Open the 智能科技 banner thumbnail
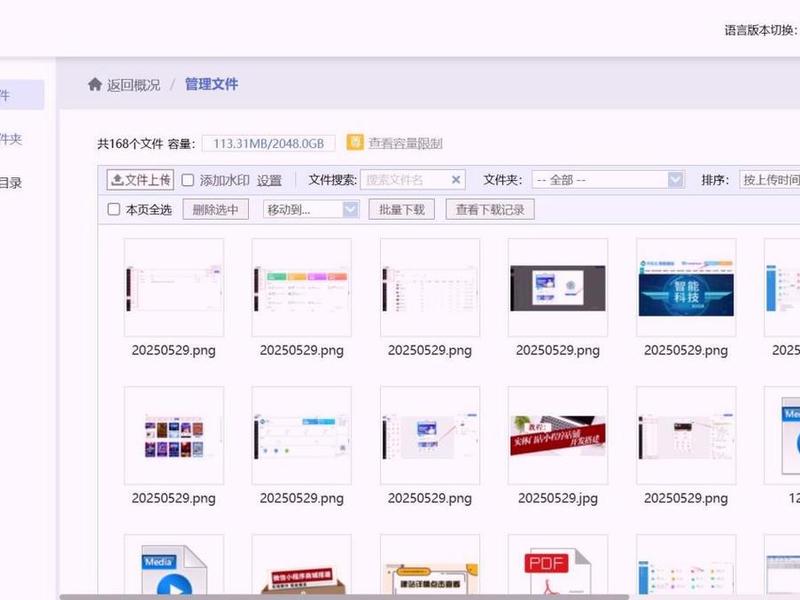This screenshot has height=600, width=800. pos(686,287)
